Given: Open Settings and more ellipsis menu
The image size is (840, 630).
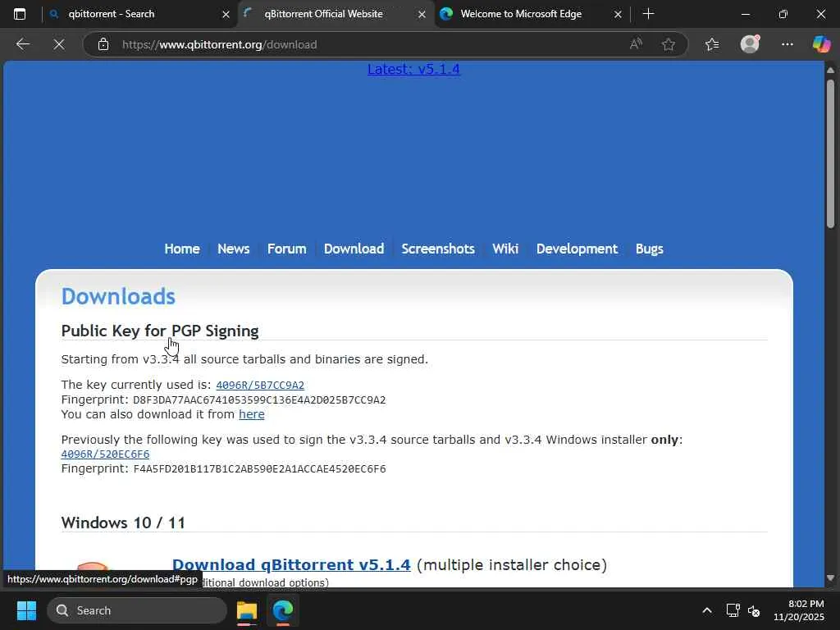Looking at the screenshot, I should point(787,44).
